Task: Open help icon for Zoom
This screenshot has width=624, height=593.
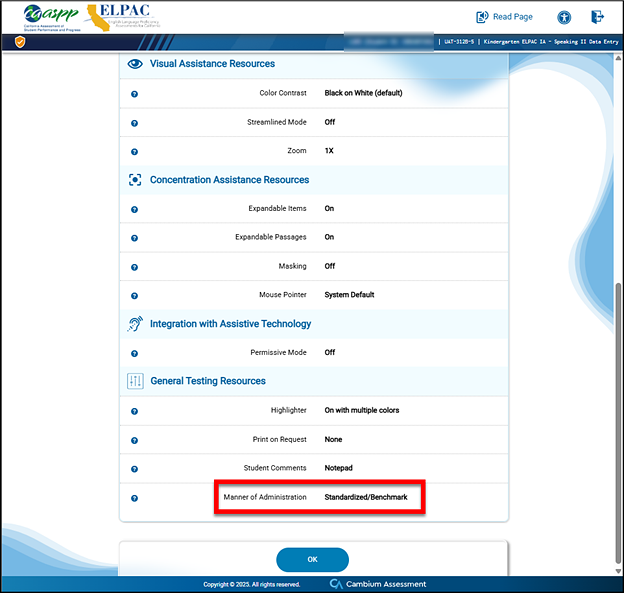Action: (x=135, y=152)
